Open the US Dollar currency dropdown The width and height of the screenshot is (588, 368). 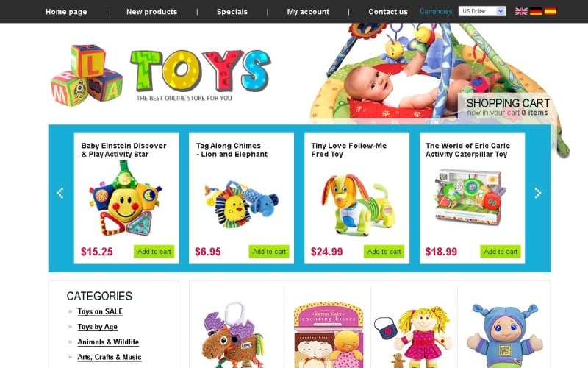pyautogui.click(x=482, y=11)
